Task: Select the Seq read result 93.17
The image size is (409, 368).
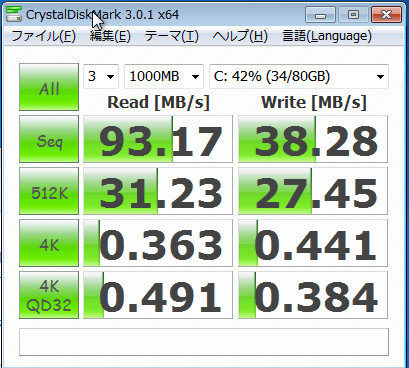Action: pos(158,139)
